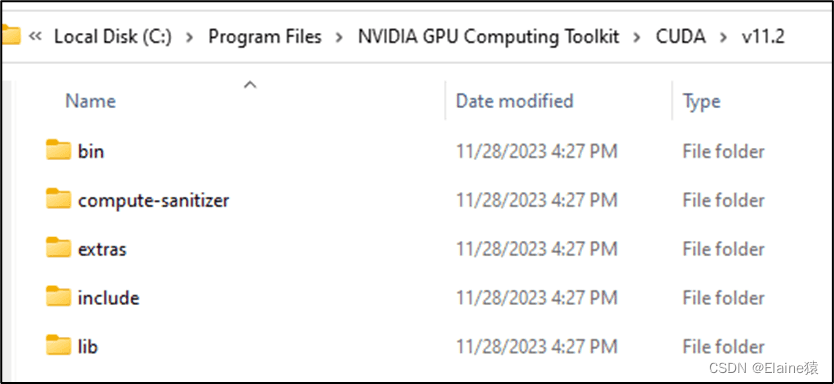
Task: Open chevron dropdown after CUDA
Action: coord(723,37)
